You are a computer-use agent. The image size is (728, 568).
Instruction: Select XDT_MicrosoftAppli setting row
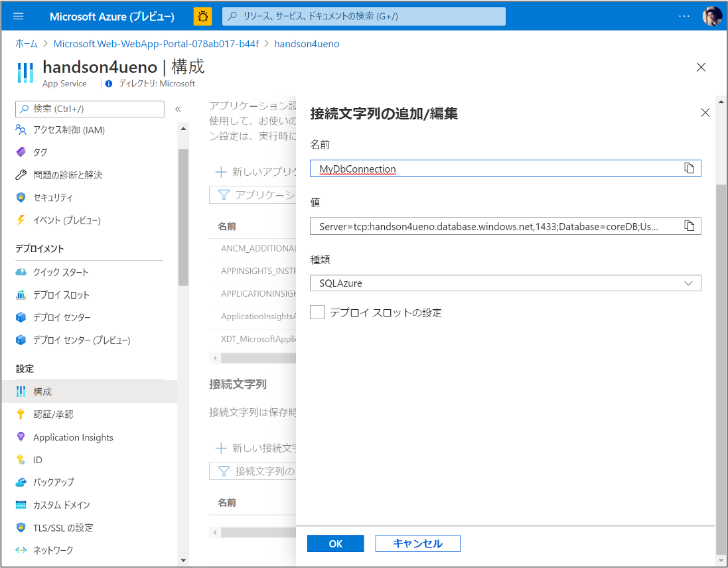tap(253, 339)
